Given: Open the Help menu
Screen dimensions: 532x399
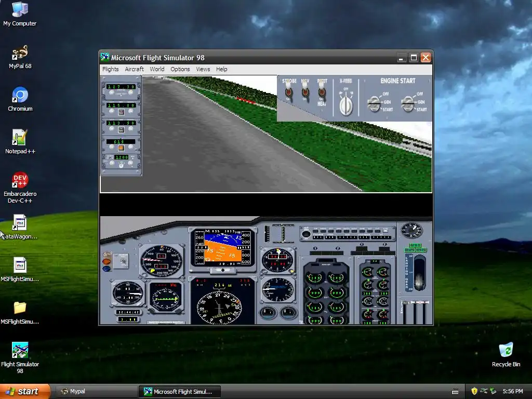Looking at the screenshot, I should click(221, 69).
